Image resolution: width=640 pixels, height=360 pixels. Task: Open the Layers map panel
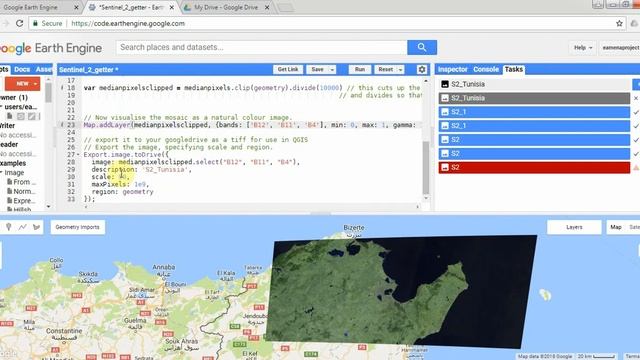tap(574, 227)
